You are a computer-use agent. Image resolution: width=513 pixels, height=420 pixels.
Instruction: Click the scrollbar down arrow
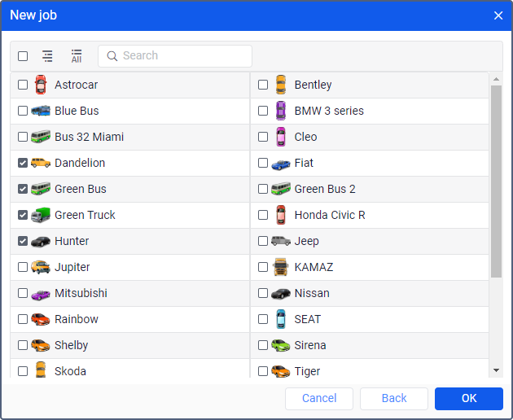pos(497,370)
